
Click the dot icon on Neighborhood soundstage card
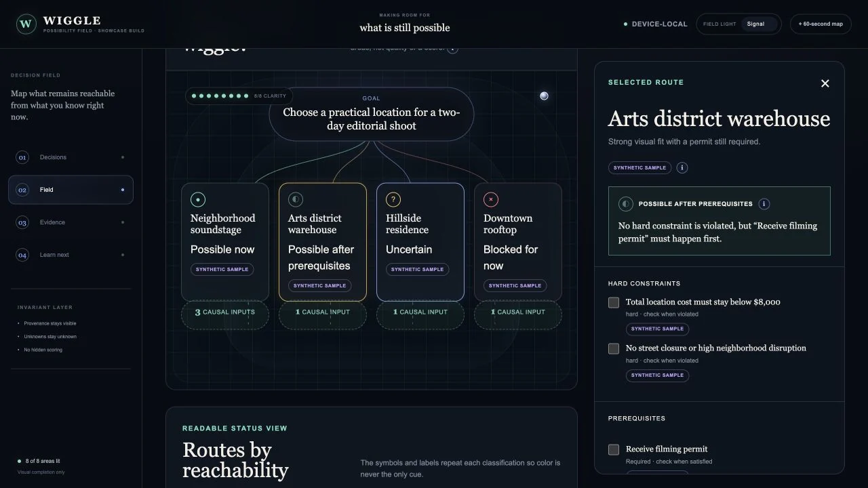tap(198, 199)
